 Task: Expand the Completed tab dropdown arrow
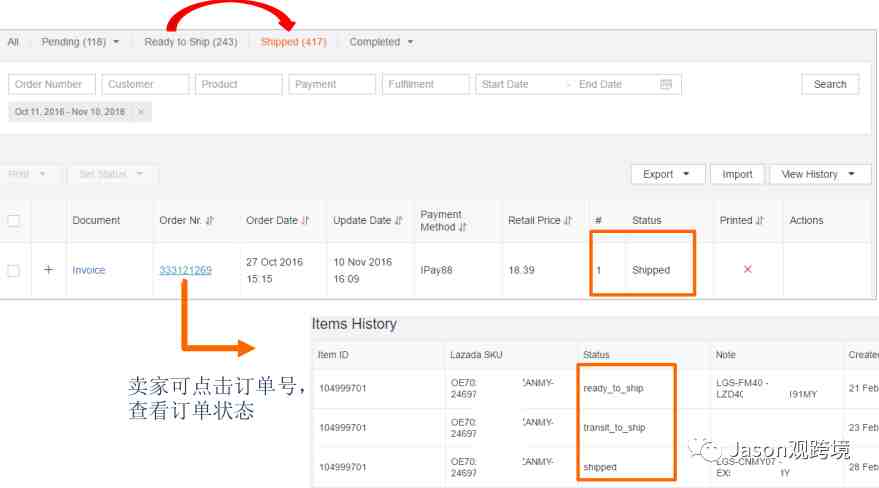tap(410, 42)
